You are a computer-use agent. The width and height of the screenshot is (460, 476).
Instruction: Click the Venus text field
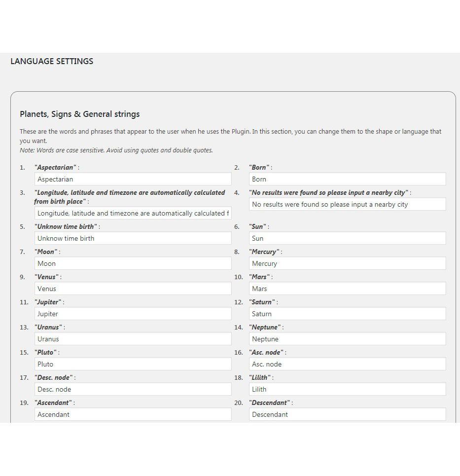pyautogui.click(x=133, y=289)
